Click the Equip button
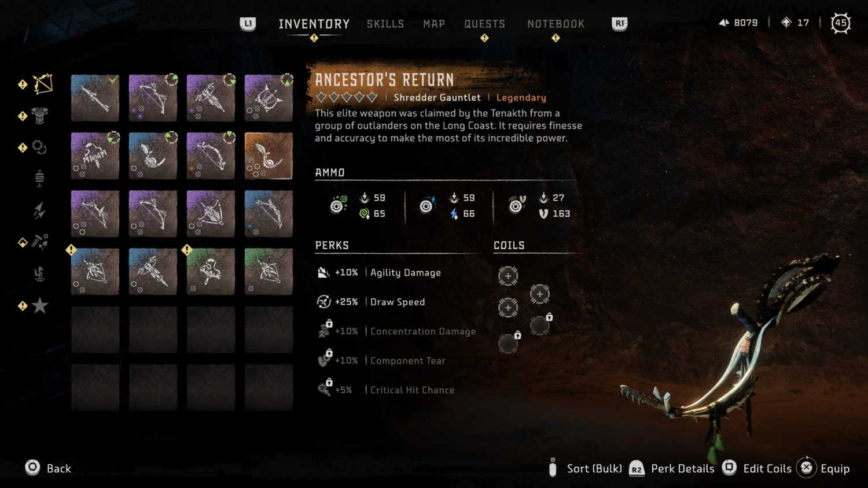 pos(823,468)
